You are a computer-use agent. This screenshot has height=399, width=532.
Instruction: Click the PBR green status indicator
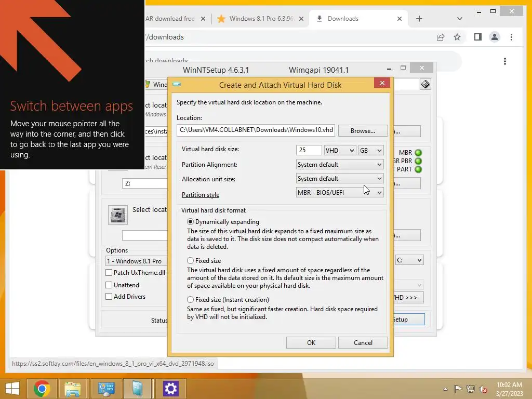tap(418, 161)
